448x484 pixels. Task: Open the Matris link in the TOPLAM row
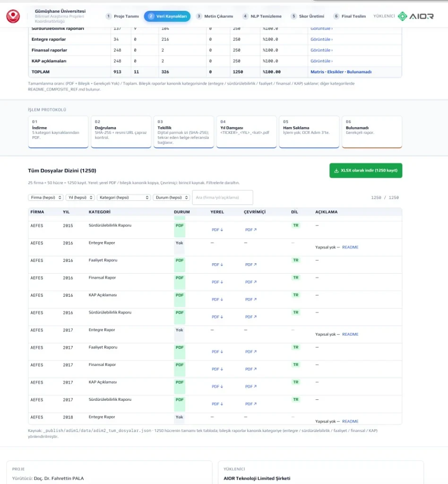coord(317,72)
